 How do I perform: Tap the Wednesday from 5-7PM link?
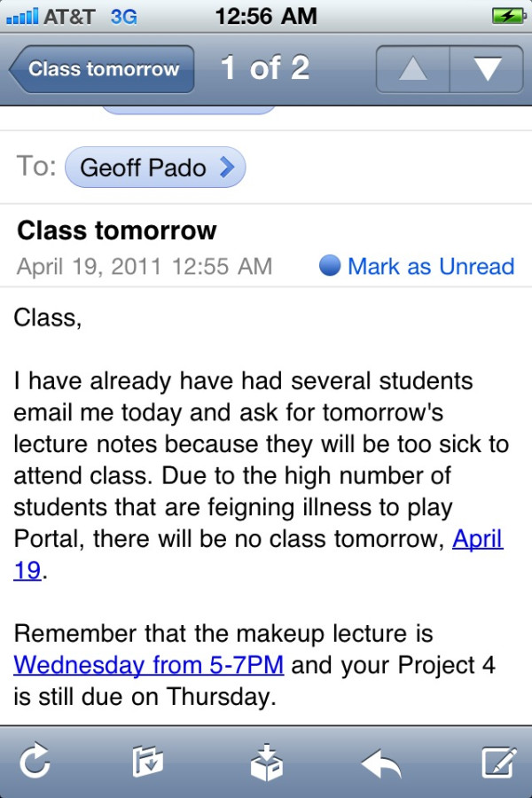click(148, 664)
